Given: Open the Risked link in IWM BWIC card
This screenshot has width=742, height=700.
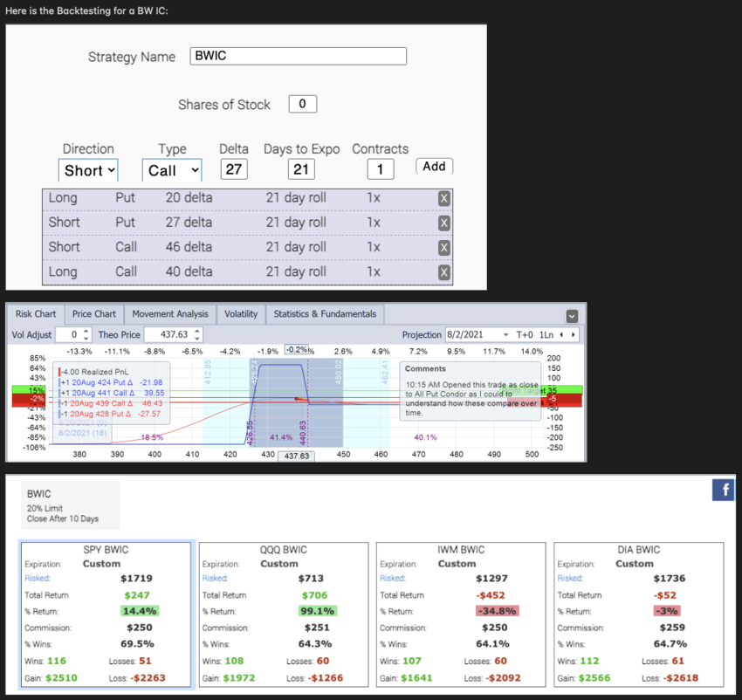Looking at the screenshot, I should click(x=393, y=578).
